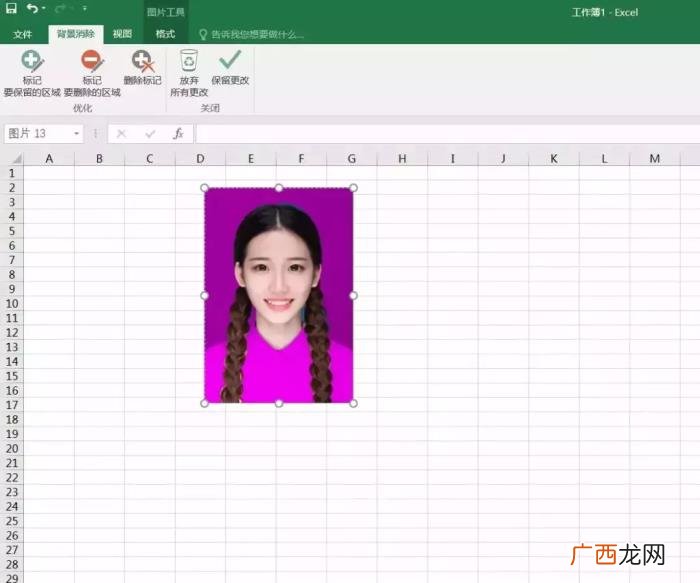Open the Undo history dropdown arrow
The image size is (700, 583).
44,8
